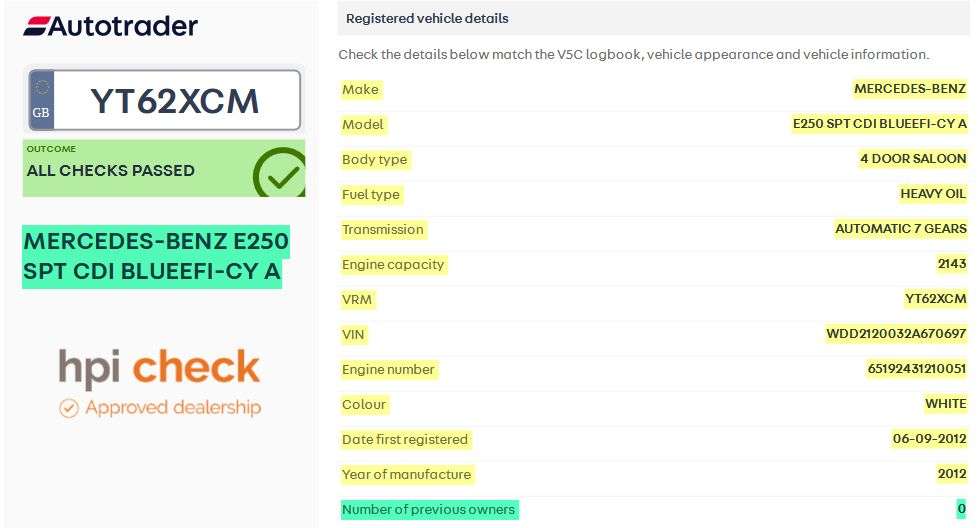978x528 pixels.
Task: Select the VIN number WDD2120032A670697
Action: coord(896,334)
